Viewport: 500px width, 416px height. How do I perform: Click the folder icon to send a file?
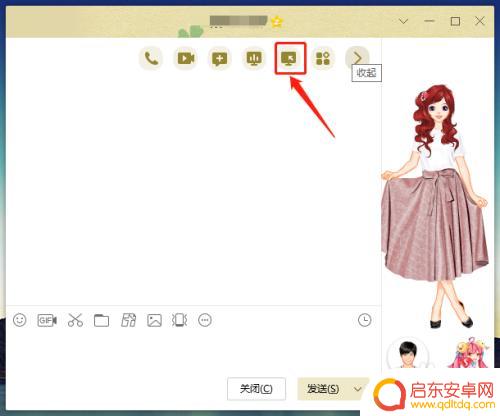pyautogui.click(x=101, y=320)
